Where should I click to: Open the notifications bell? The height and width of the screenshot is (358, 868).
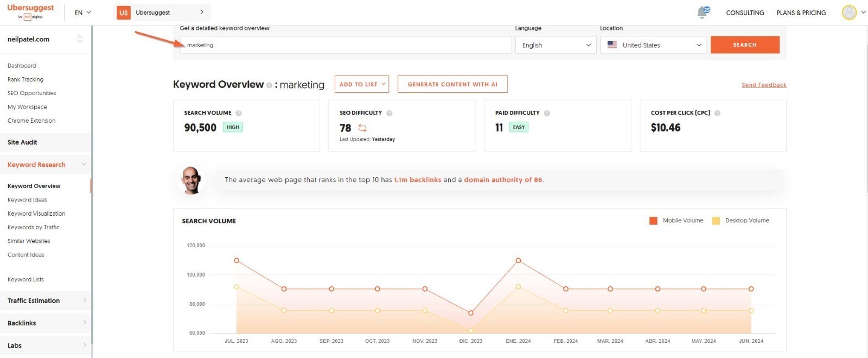coord(703,12)
